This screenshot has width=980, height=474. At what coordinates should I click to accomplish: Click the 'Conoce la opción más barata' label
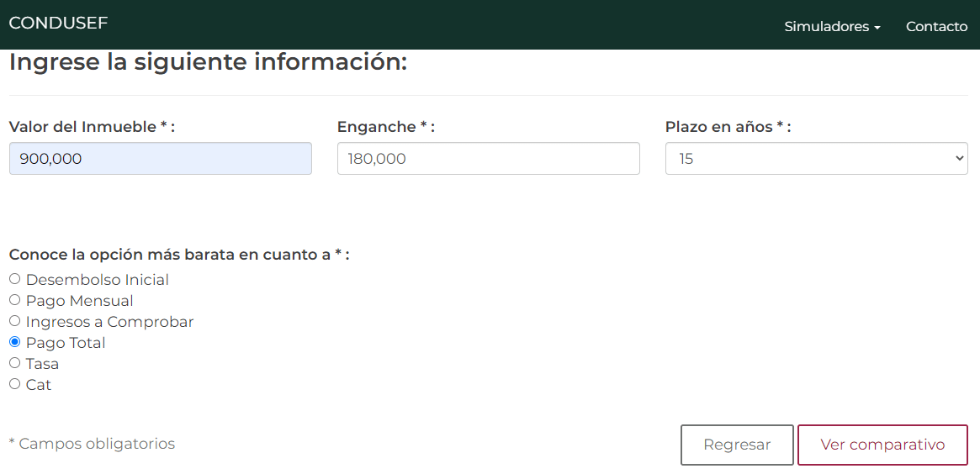tap(178, 255)
